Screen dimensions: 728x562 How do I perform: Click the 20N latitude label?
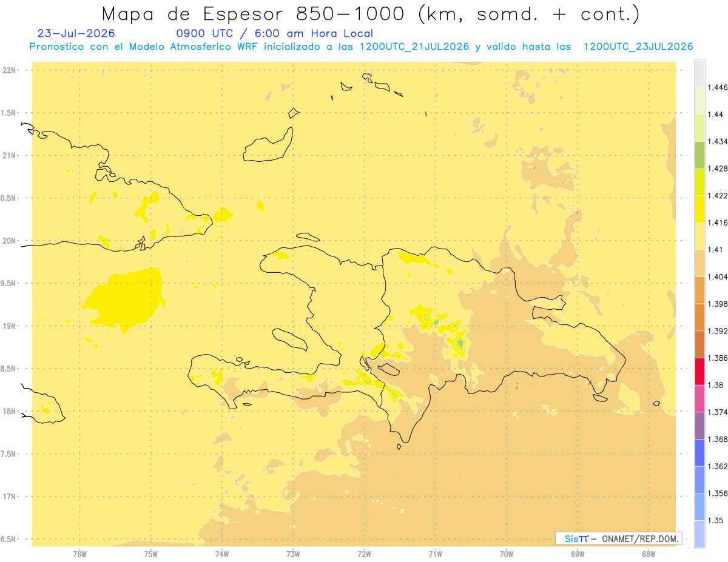10,241
